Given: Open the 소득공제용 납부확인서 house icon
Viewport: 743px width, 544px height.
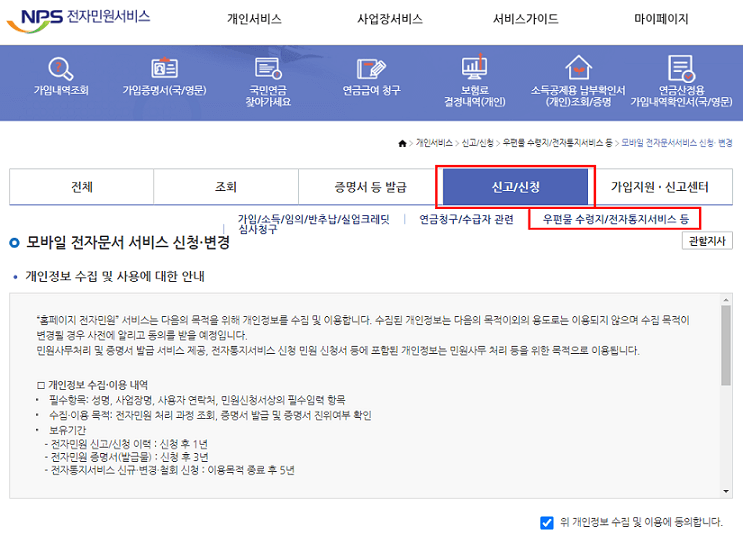Looking at the screenshot, I should point(578,67).
